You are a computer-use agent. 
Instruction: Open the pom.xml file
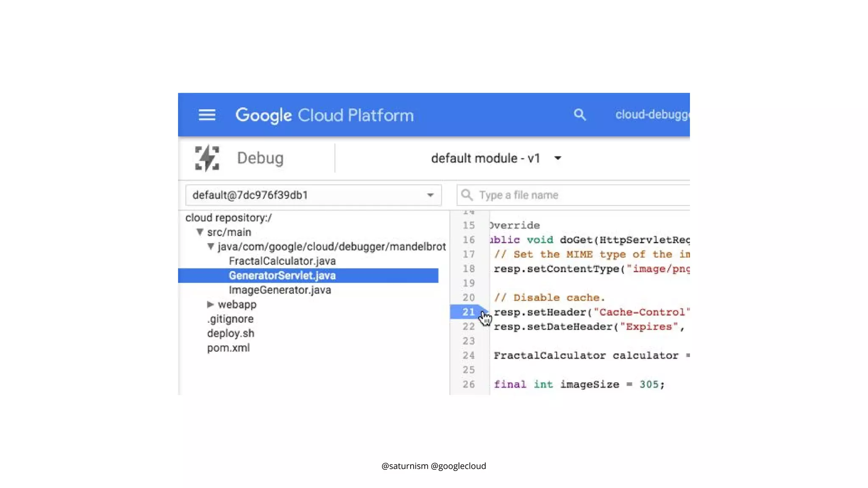pyautogui.click(x=228, y=348)
